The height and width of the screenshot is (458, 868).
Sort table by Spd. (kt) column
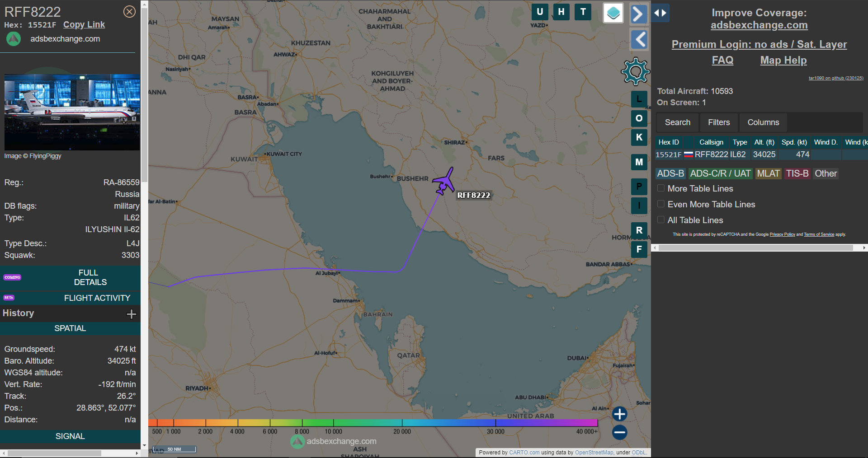[794, 142]
